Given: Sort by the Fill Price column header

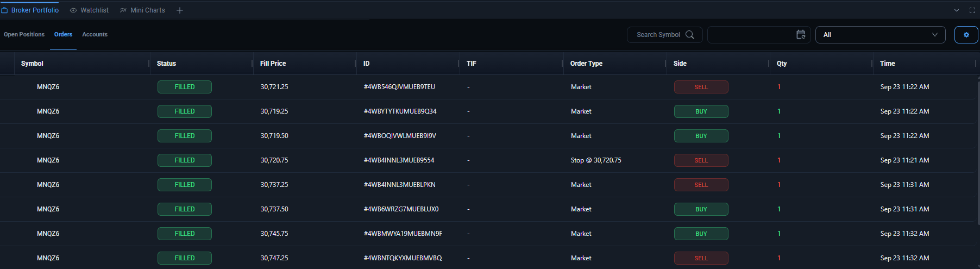Looking at the screenshot, I should pos(273,64).
